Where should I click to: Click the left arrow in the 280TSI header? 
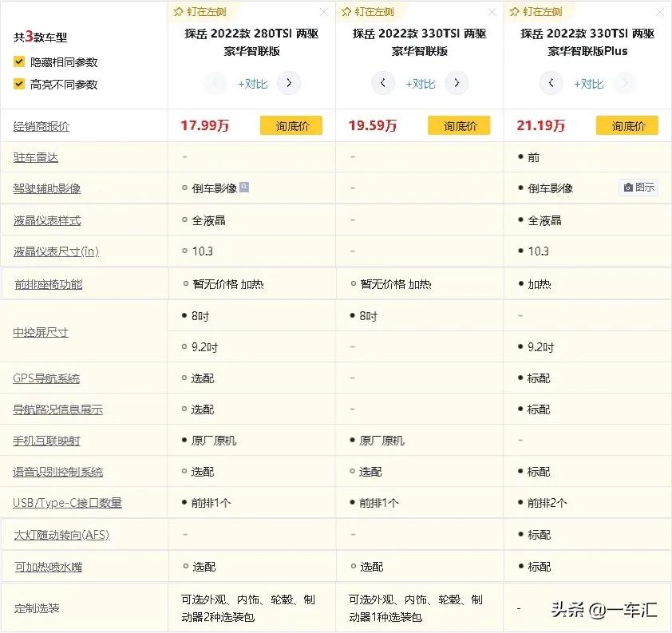[215, 83]
